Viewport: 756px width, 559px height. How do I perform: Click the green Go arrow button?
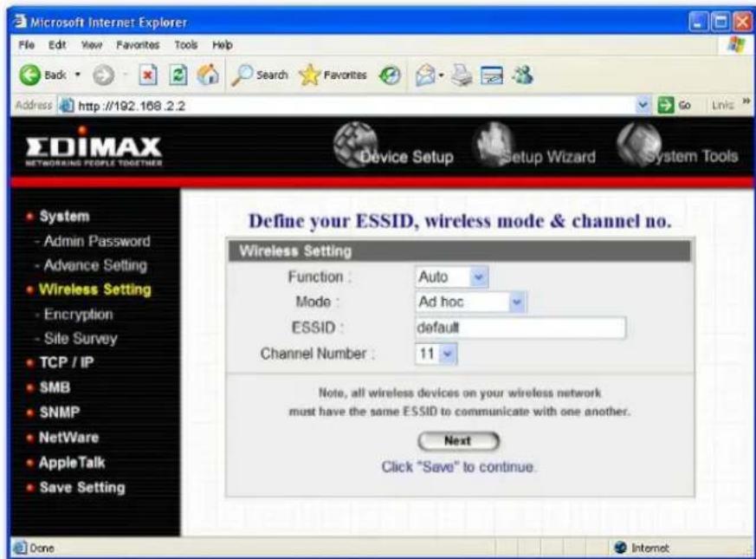point(665,105)
